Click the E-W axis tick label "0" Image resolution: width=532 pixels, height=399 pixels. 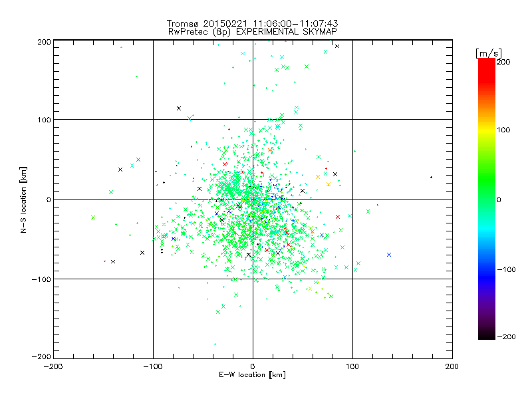click(x=253, y=366)
